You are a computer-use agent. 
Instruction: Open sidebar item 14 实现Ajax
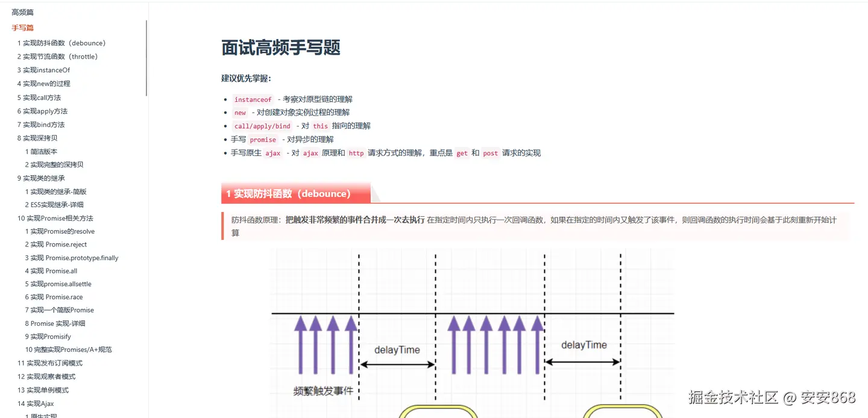coord(36,404)
